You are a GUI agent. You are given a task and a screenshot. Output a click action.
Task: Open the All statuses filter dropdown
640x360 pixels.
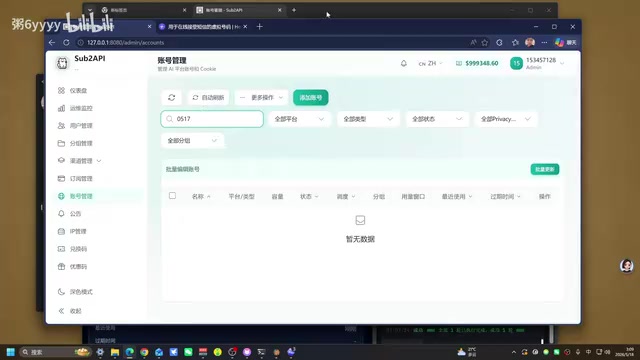437,119
